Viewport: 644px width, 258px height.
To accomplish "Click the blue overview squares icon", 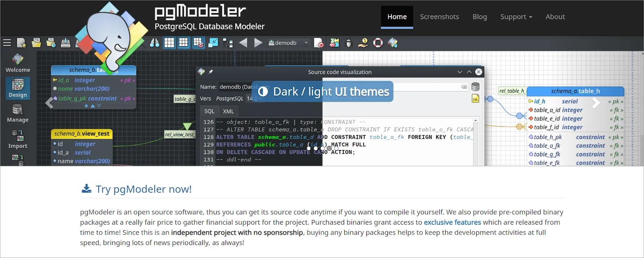I will (213, 43).
